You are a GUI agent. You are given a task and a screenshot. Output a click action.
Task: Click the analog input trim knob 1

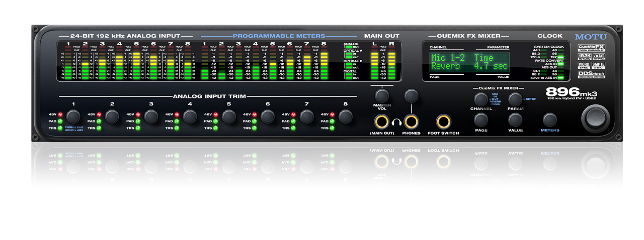click(73, 117)
